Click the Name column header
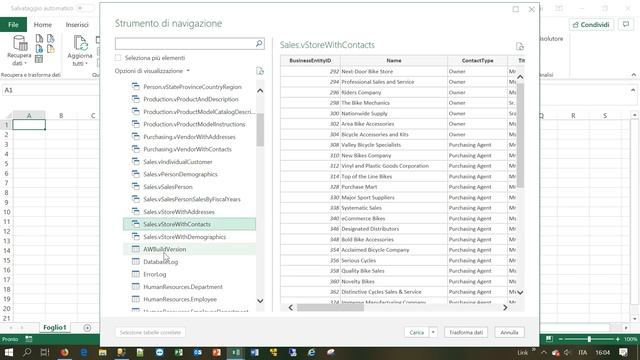Screen dimensions: 640x360 click(394, 60)
